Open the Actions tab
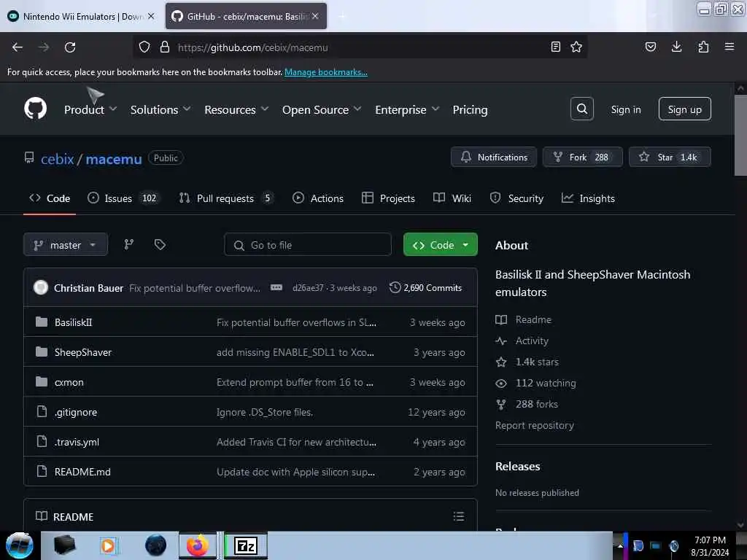The image size is (747, 560). click(318, 198)
